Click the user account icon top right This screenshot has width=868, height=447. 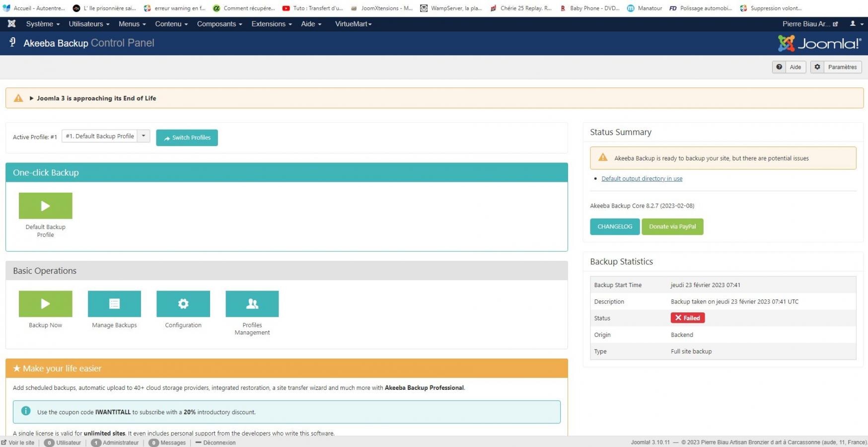point(853,24)
